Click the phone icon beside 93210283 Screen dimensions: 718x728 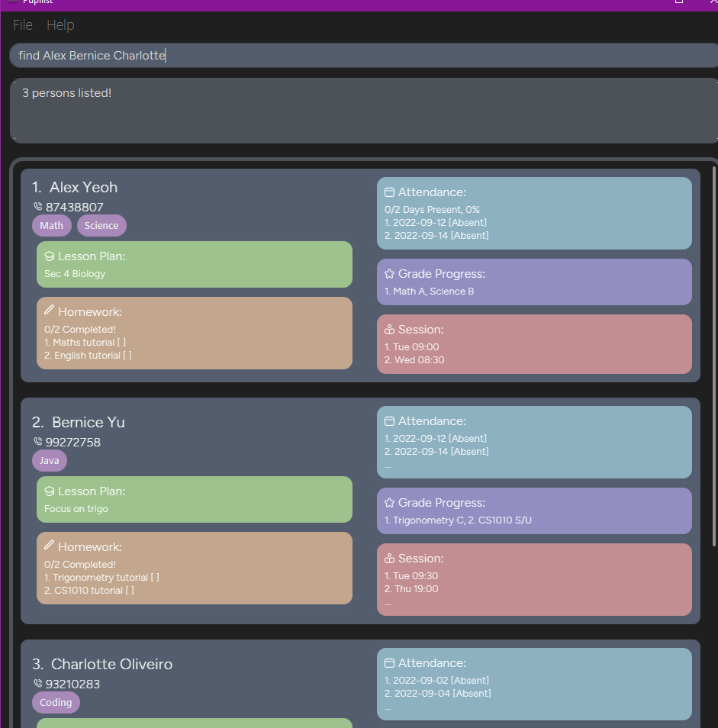pyautogui.click(x=38, y=683)
